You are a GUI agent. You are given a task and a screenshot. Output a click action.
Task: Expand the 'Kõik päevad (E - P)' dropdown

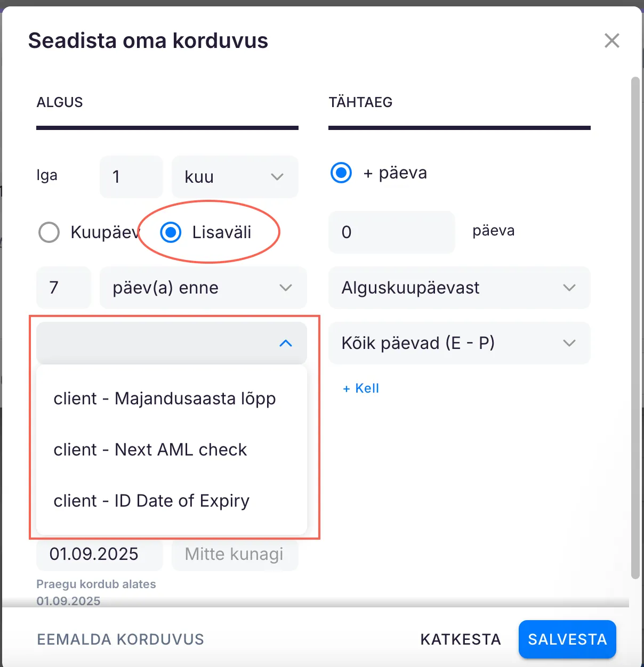(459, 343)
